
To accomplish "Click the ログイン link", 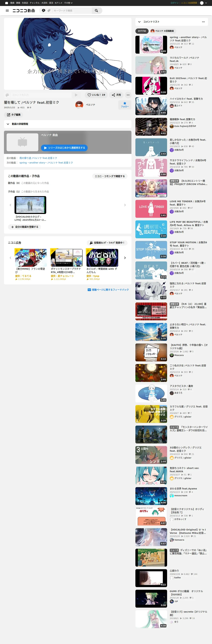I will click(x=175, y=3).
